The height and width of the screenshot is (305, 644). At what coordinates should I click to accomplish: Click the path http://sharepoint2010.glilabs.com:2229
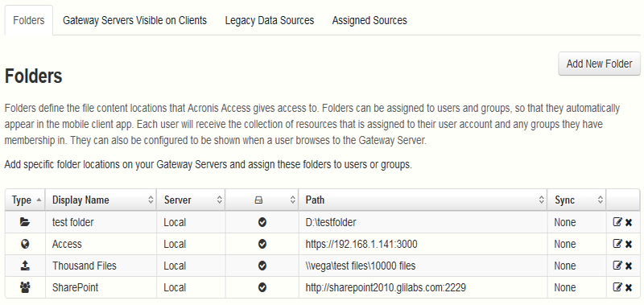[386, 288]
